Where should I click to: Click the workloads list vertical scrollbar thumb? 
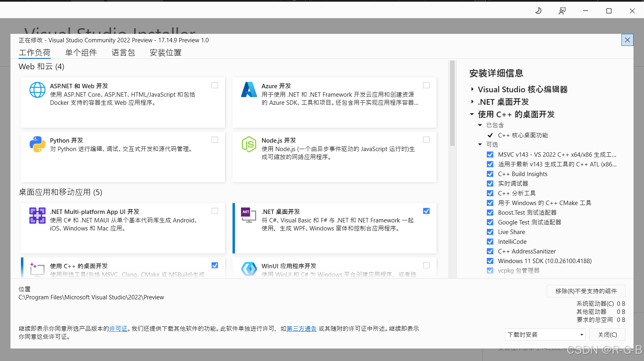point(452,103)
